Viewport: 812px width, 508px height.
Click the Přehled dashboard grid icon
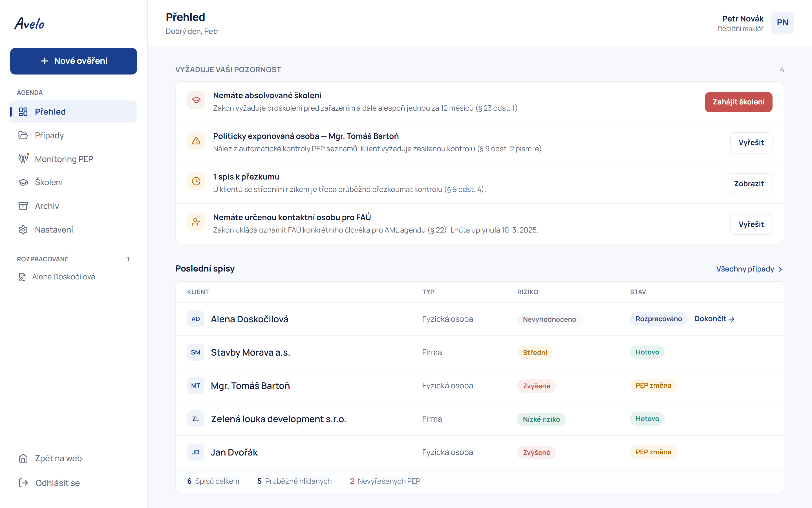[x=23, y=111]
